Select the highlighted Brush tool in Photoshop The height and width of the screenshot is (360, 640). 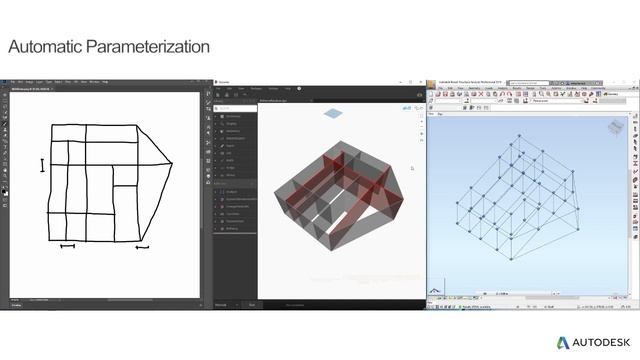coord(5,124)
